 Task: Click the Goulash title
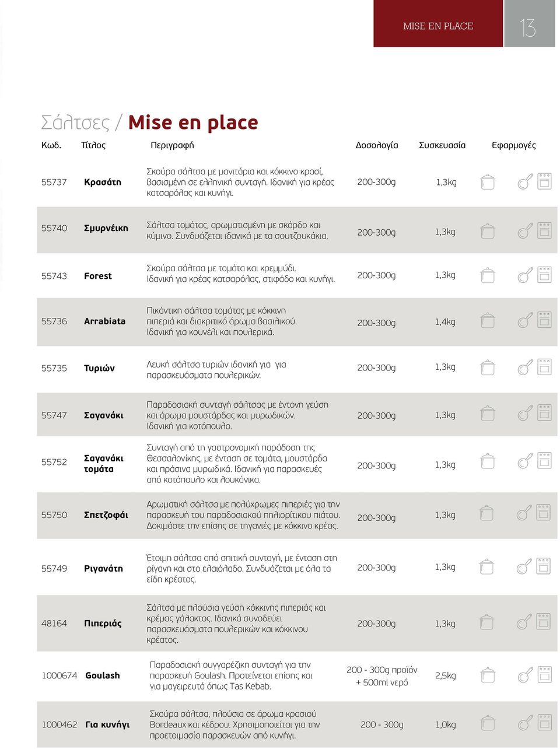click(x=103, y=675)
